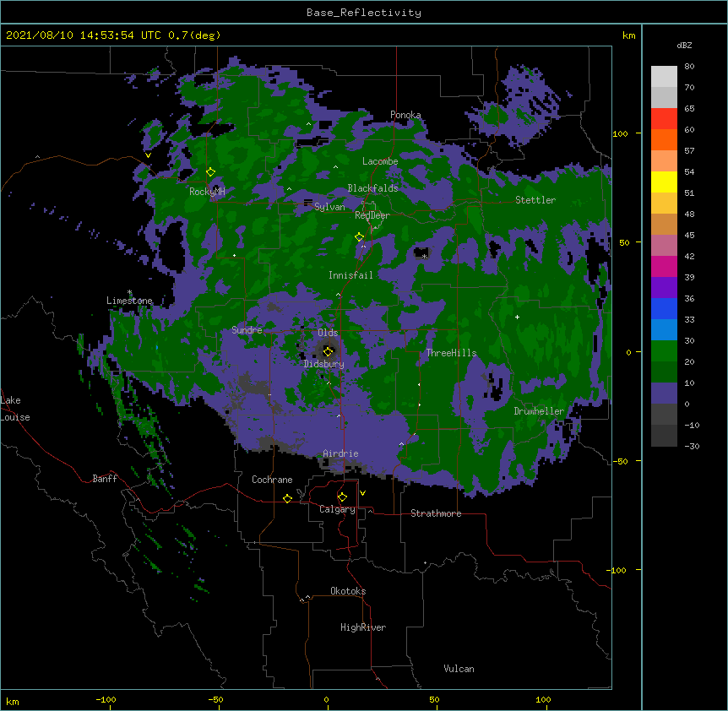Screen dimensions: 728x711
Task: Click the yellow v marker northwest of RockyMH
Action: [148, 155]
